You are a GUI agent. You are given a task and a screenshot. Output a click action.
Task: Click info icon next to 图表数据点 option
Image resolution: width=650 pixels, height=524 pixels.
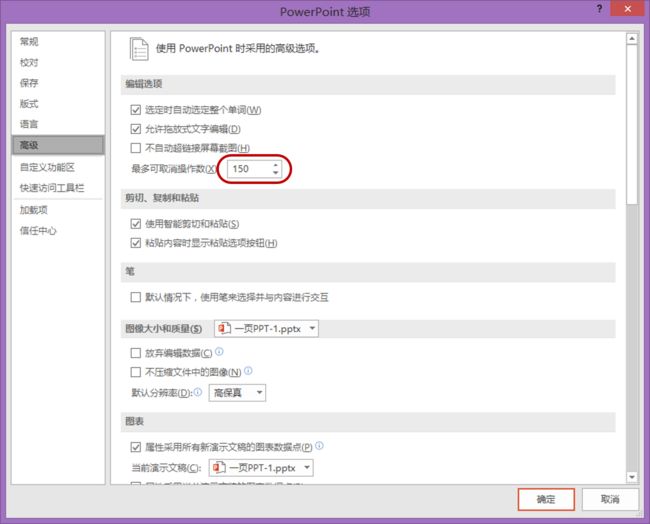point(319,446)
